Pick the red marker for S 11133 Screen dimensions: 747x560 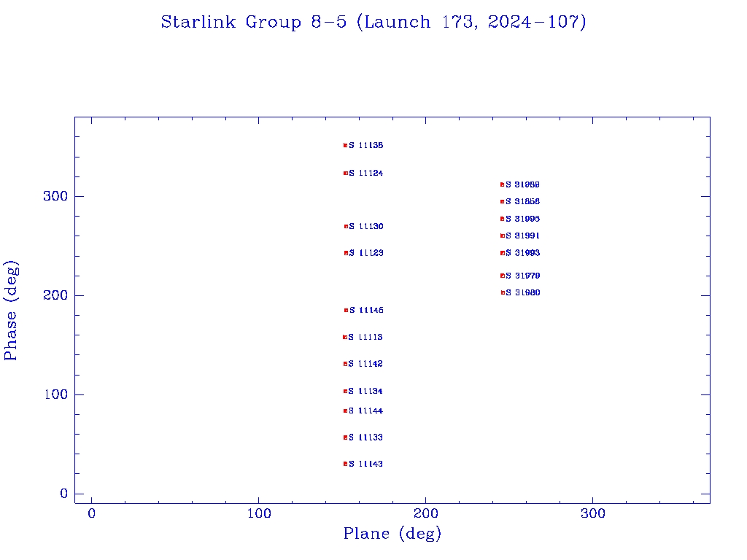pyautogui.click(x=345, y=437)
